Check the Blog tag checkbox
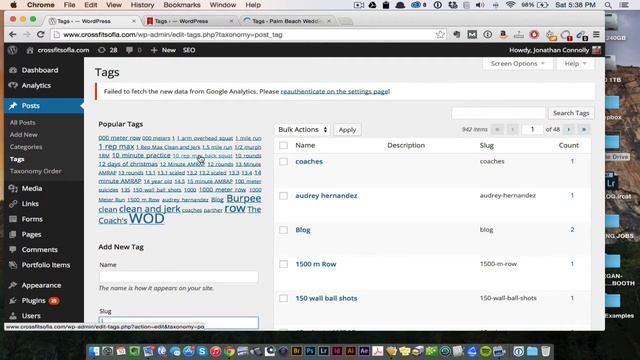Screen dimensions: 640x360 (x=283, y=230)
